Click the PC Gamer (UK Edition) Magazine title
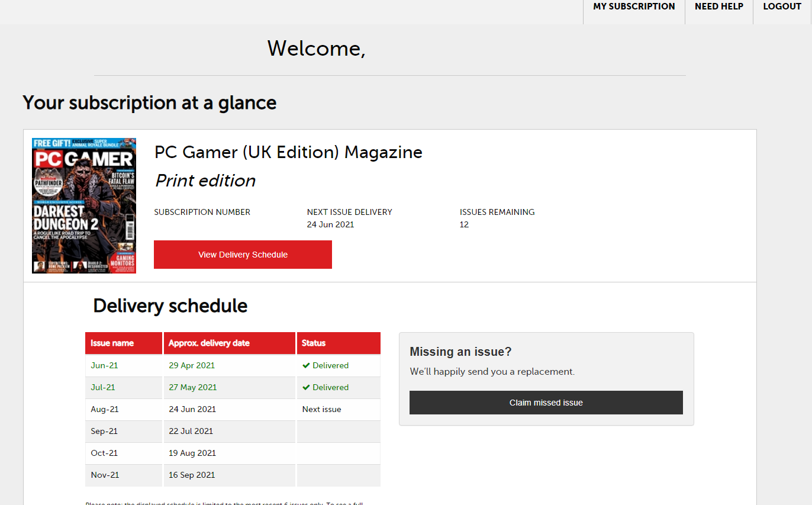 pos(288,152)
